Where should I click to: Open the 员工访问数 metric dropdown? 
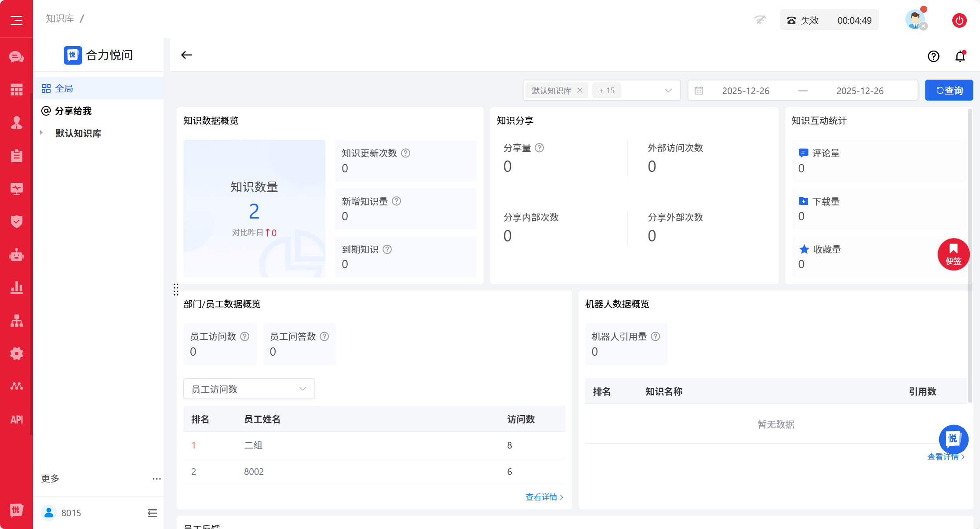[x=249, y=389]
